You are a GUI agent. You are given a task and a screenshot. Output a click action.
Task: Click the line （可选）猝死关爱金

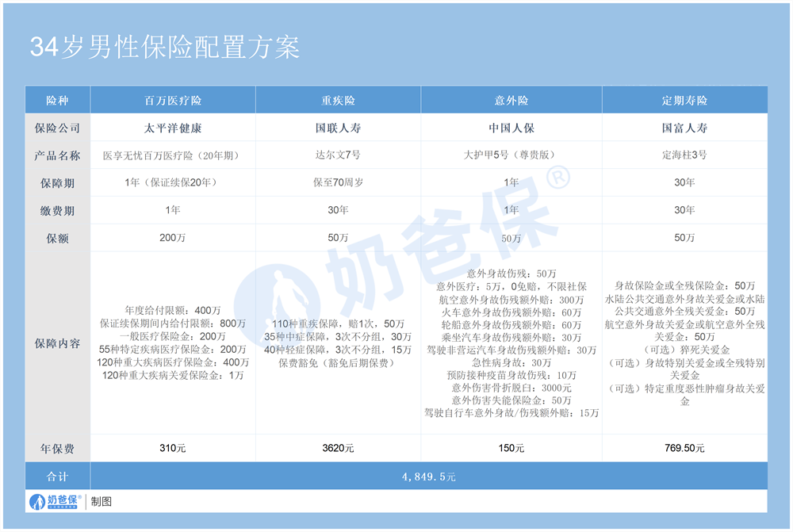point(685,350)
